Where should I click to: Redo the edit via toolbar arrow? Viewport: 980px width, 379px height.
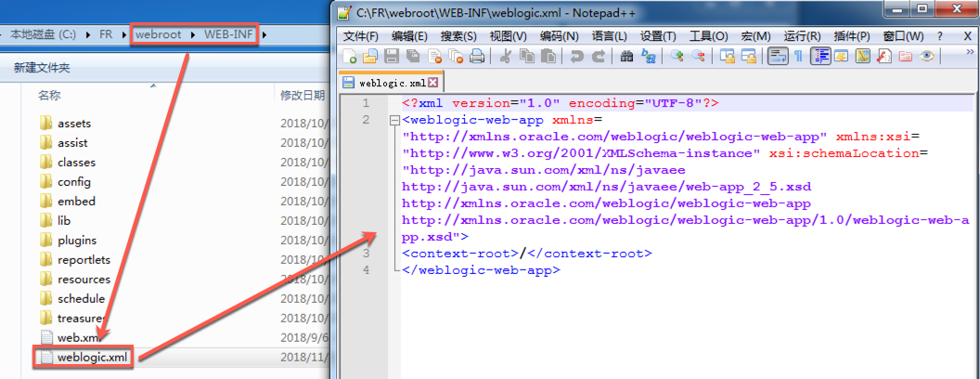click(x=599, y=57)
